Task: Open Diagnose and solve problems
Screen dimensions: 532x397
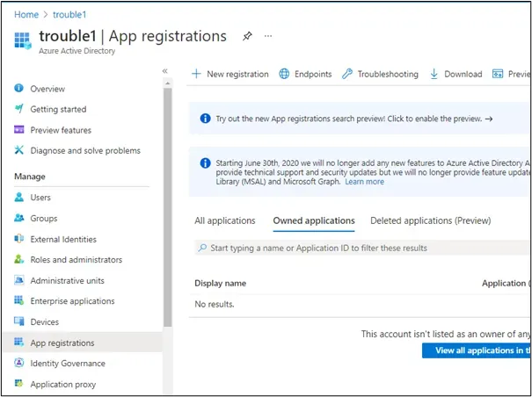Action: (x=85, y=150)
